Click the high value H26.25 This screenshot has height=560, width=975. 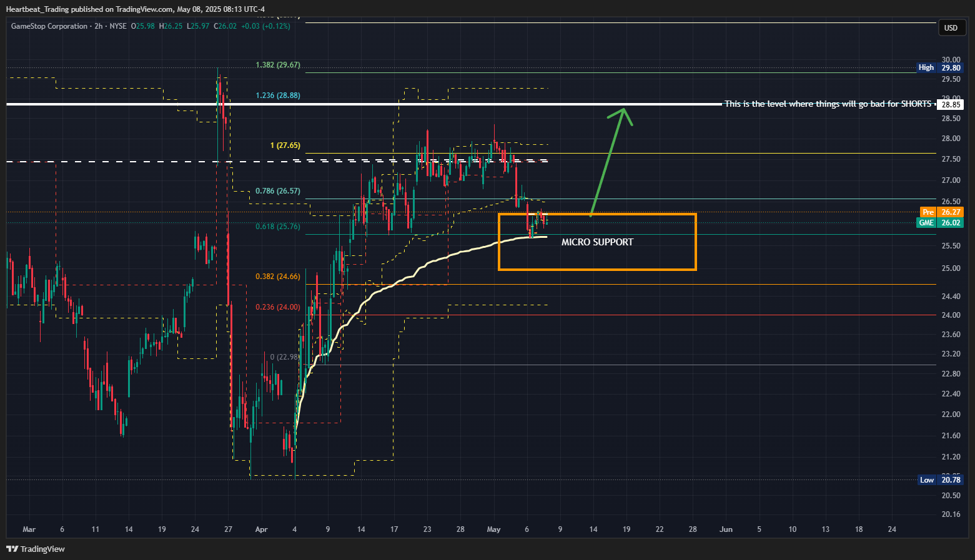[x=171, y=26]
